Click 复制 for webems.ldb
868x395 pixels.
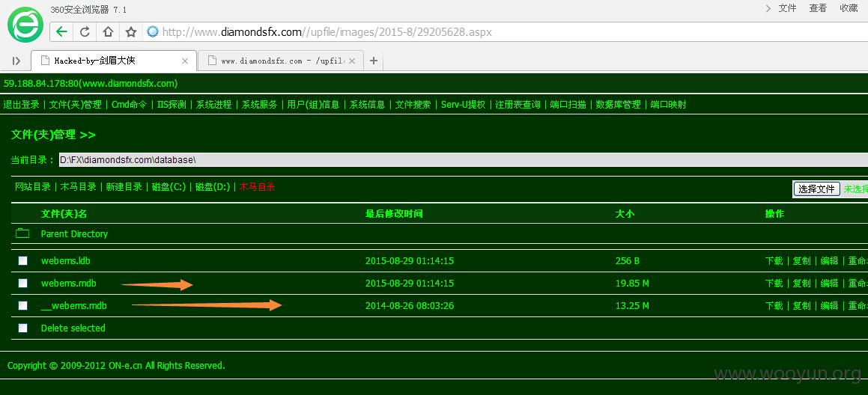(801, 260)
